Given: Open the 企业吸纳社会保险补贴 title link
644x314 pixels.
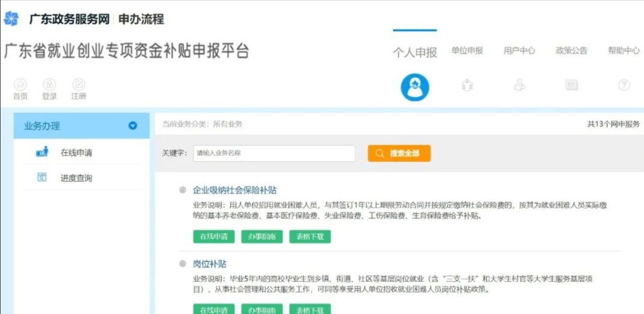Looking at the screenshot, I should point(235,190).
